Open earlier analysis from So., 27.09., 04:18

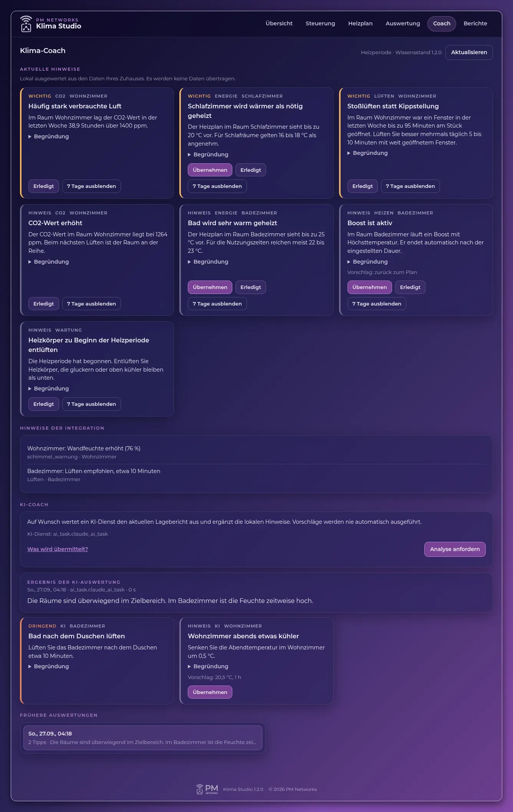point(143,738)
